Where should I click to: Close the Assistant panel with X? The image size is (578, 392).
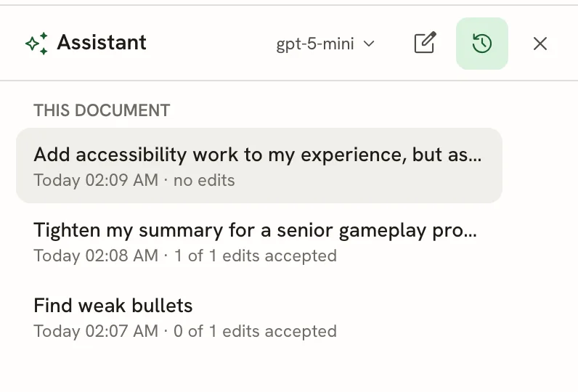tap(540, 44)
